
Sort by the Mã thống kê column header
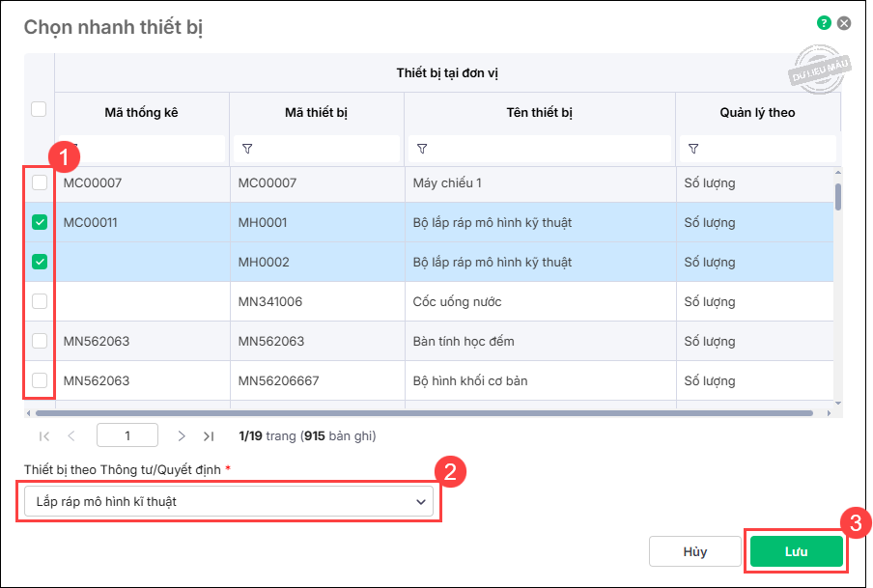click(141, 113)
